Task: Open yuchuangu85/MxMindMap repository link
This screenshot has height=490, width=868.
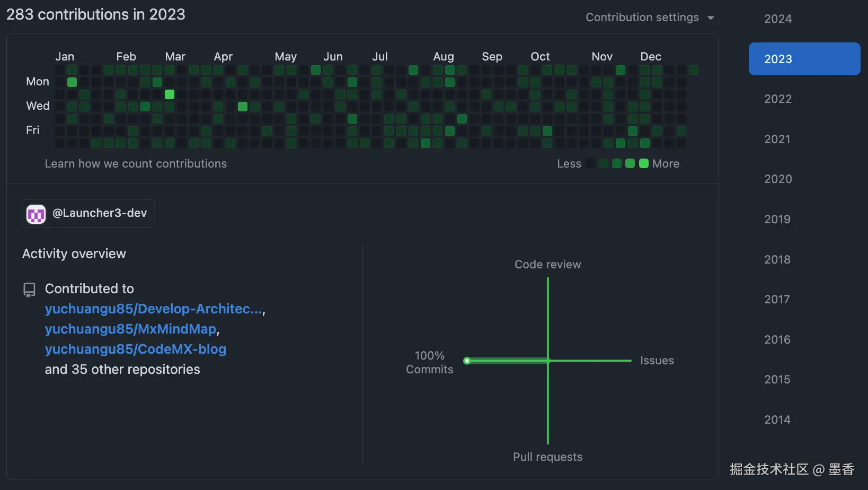Action: pyautogui.click(x=130, y=329)
